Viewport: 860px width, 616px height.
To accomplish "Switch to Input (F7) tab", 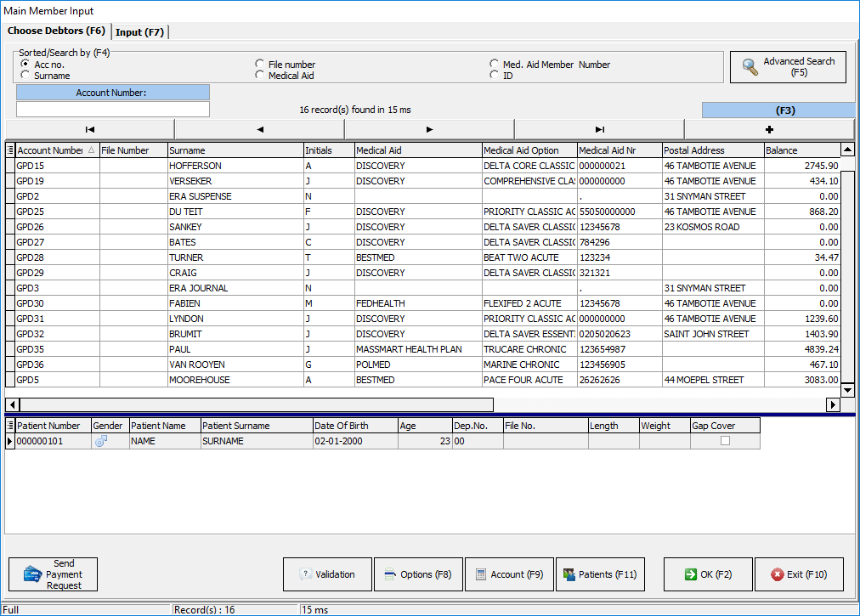I will (140, 32).
